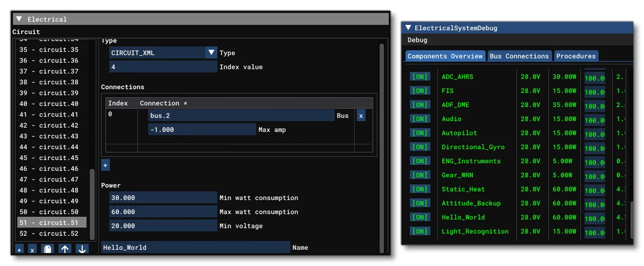Viewport: 644px width, 266px height.
Task: Toggle the ENG_Instruments [ON] button
Action: 420,161
